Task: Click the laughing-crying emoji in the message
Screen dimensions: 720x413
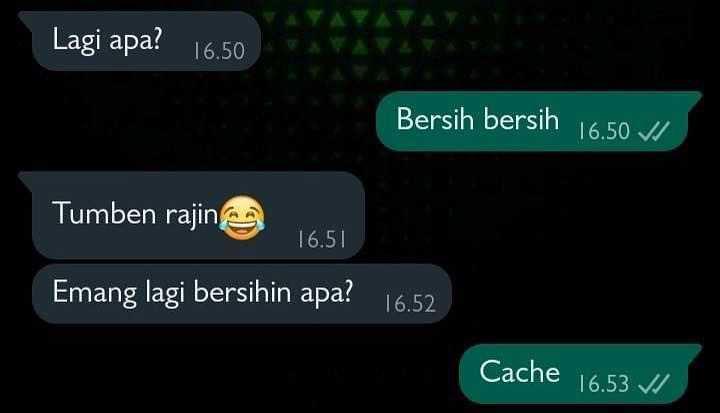Action: [242, 217]
